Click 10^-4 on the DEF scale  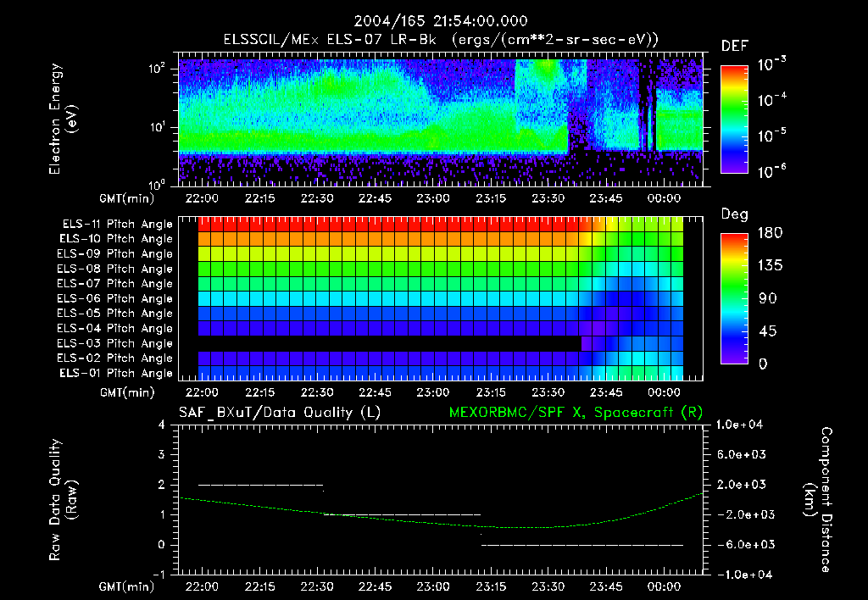(x=771, y=100)
